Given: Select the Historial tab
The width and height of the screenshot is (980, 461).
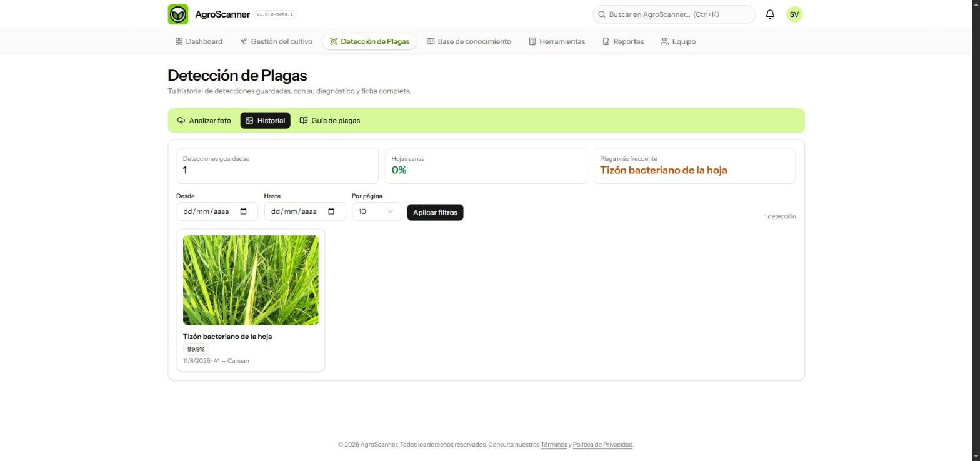Looking at the screenshot, I should pos(266,121).
